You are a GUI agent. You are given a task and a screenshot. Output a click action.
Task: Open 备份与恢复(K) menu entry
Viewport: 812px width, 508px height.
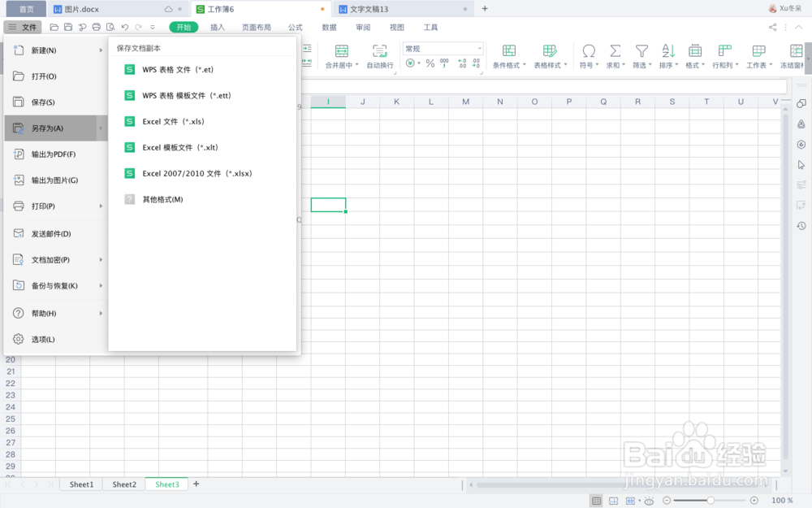tap(55, 285)
